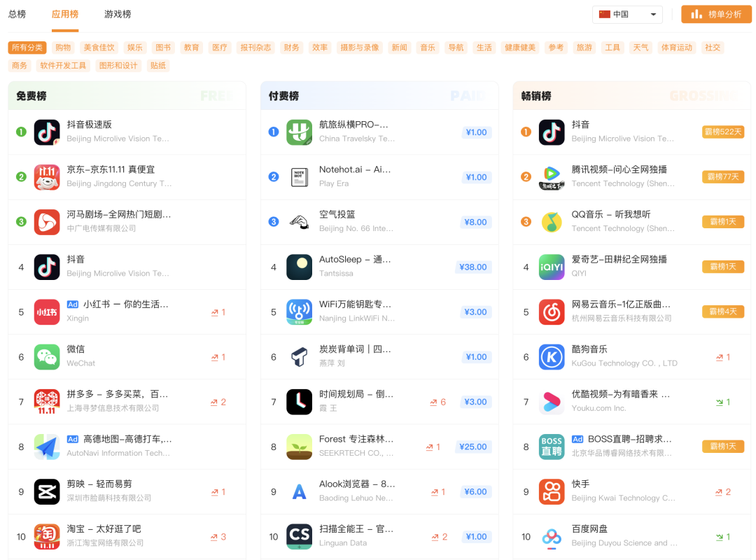
Task: Click the 榜单分析 button
Action: [x=716, y=15]
